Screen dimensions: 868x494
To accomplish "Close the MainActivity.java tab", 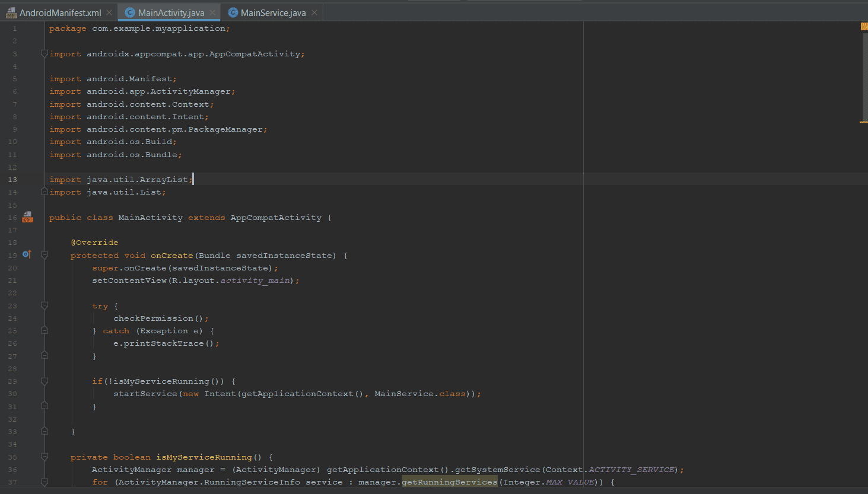I will coord(212,12).
